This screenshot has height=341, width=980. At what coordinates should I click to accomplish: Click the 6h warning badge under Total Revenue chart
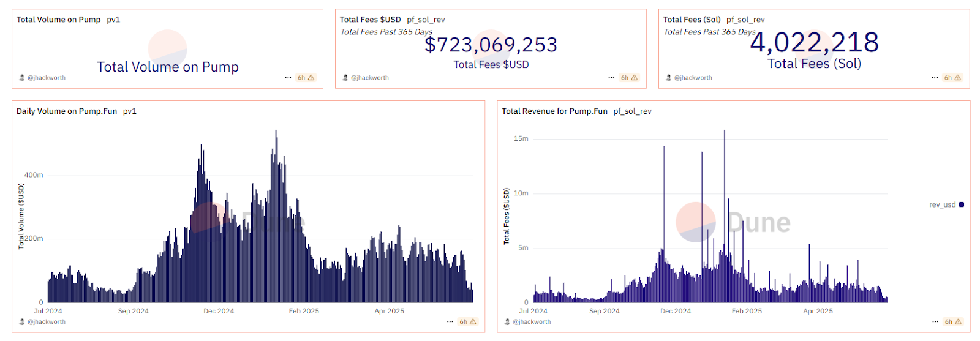(x=953, y=322)
